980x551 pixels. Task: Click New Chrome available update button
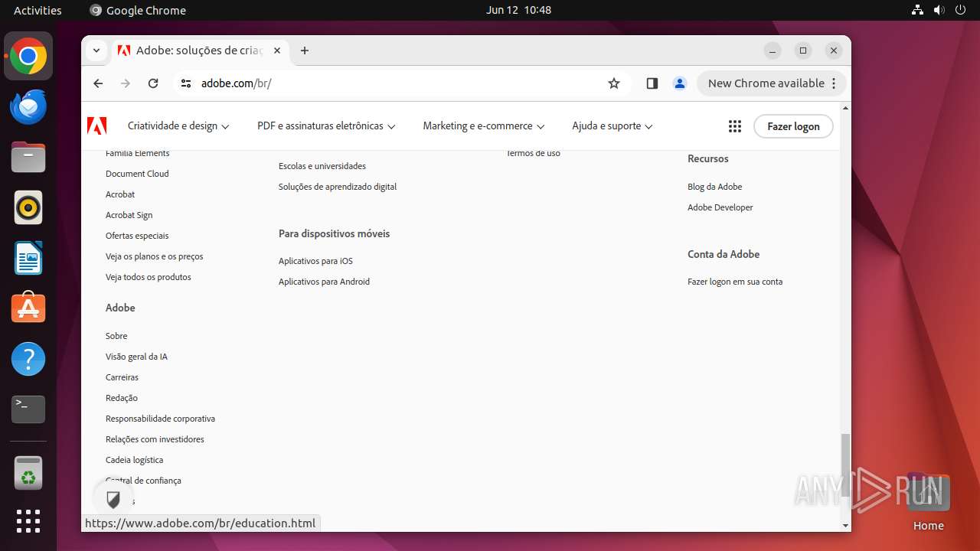pos(772,83)
